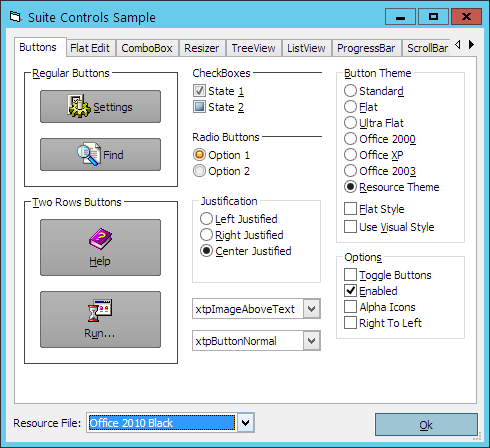Enable Right To Left layout
490x448 pixels.
(383, 323)
